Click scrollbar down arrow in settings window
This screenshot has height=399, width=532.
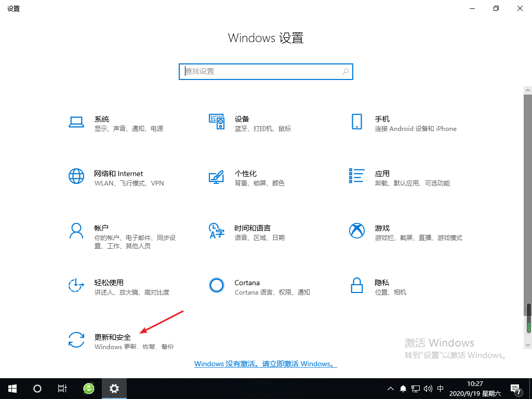pyautogui.click(x=528, y=344)
